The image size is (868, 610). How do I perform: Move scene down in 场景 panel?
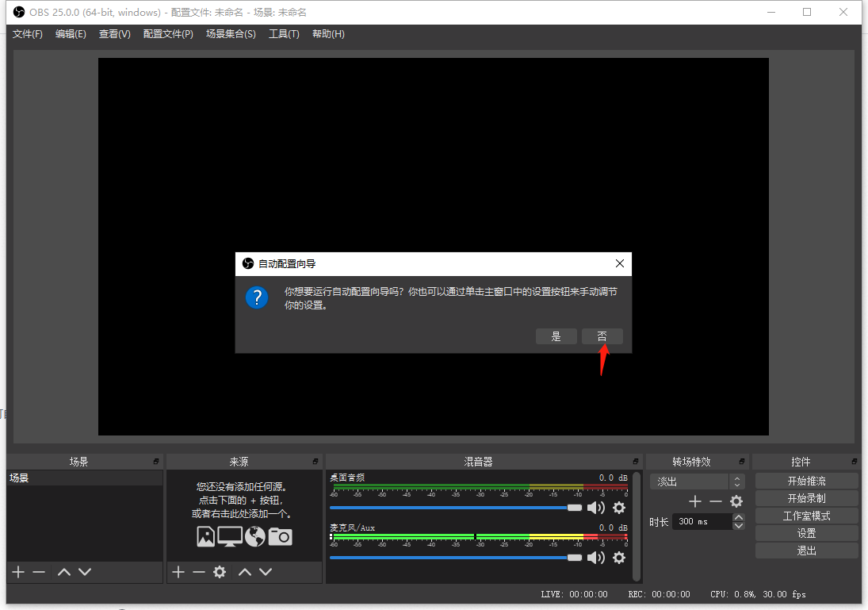85,572
